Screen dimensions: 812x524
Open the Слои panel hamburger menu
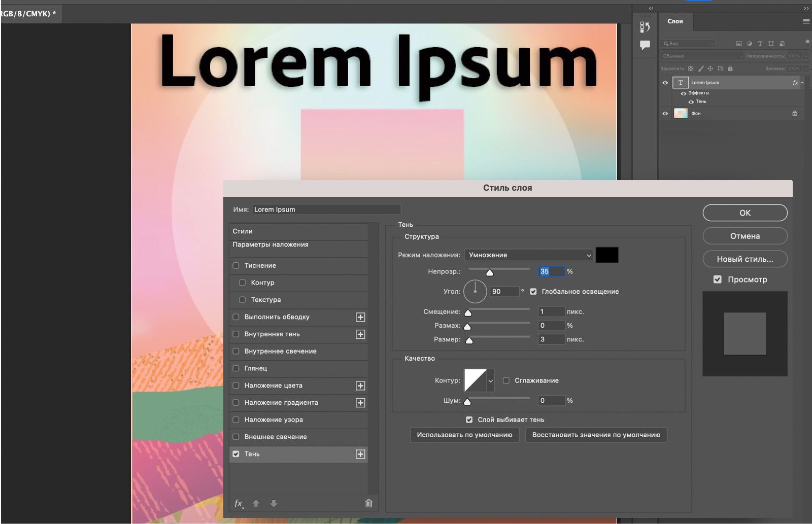[x=806, y=21]
